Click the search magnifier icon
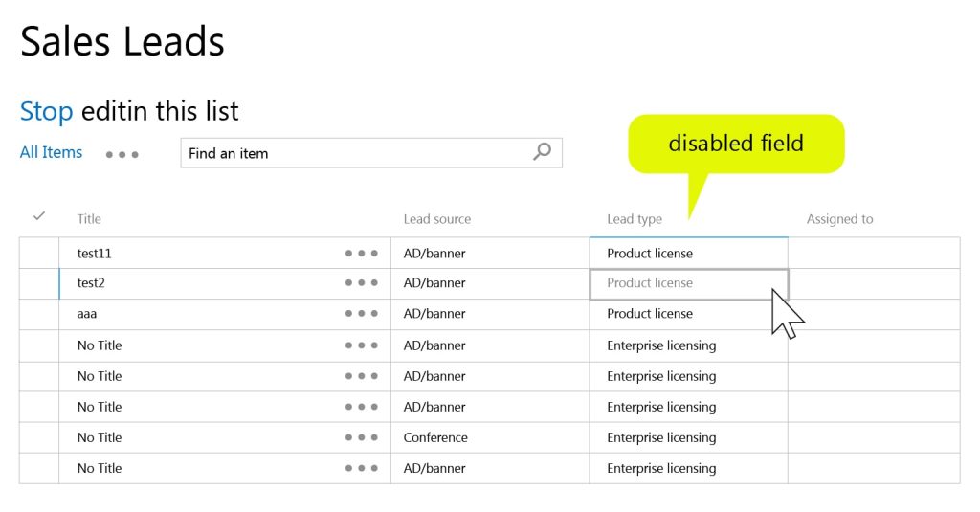The height and width of the screenshot is (512, 980). coord(542,151)
